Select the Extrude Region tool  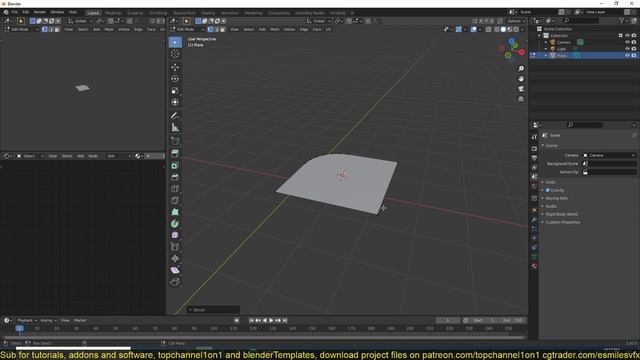(x=175, y=153)
